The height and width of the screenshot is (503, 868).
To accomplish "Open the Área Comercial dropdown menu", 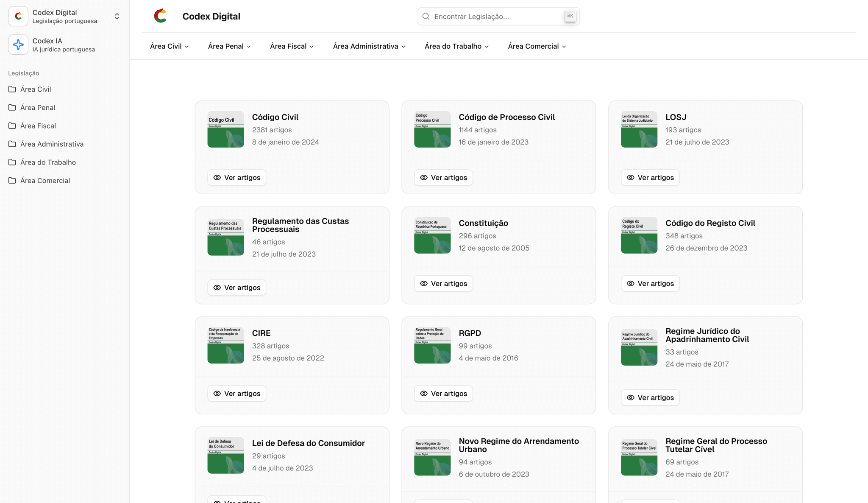I will pyautogui.click(x=537, y=46).
